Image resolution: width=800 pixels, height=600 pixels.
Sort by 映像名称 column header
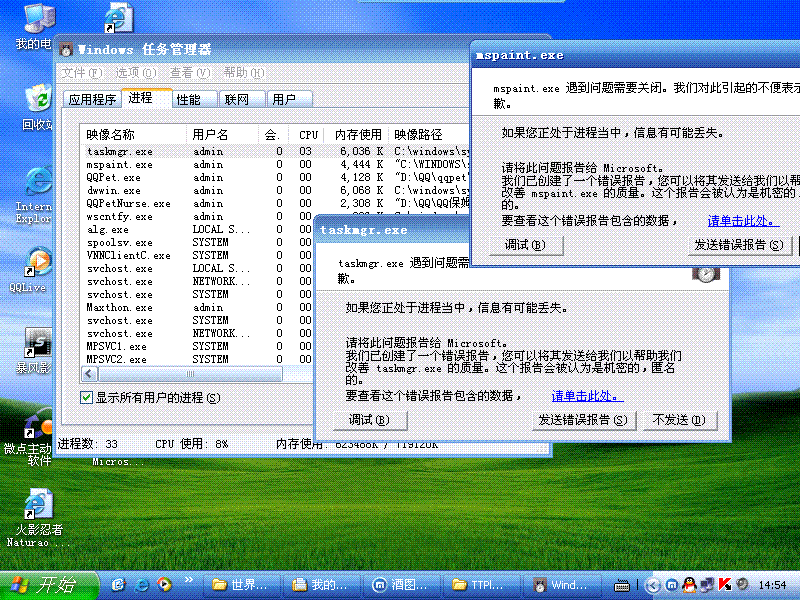tap(133, 134)
